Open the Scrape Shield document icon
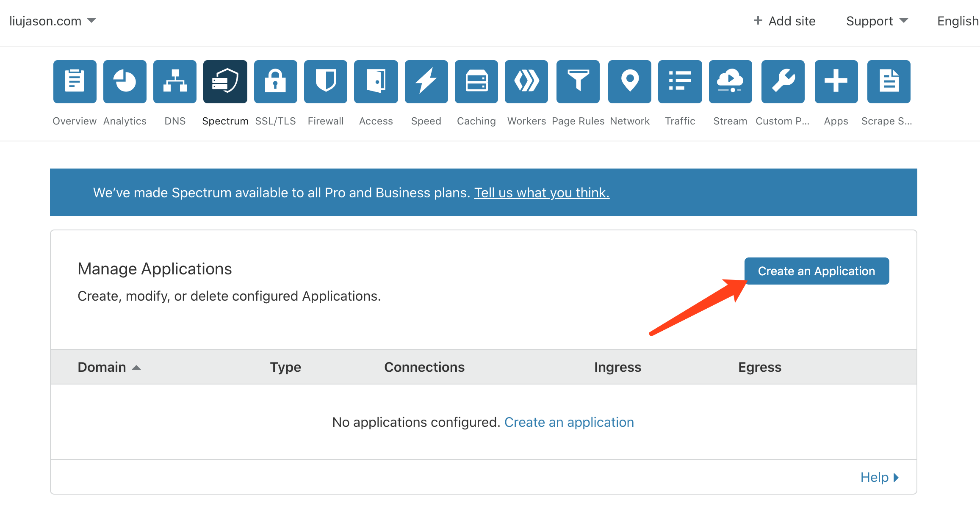980x520 pixels. click(889, 81)
